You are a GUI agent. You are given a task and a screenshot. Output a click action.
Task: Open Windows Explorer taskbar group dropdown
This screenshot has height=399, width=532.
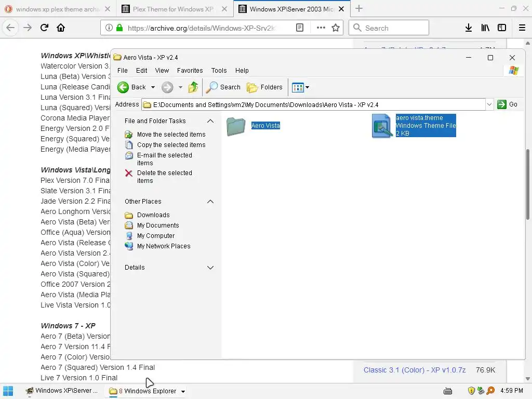click(x=183, y=392)
